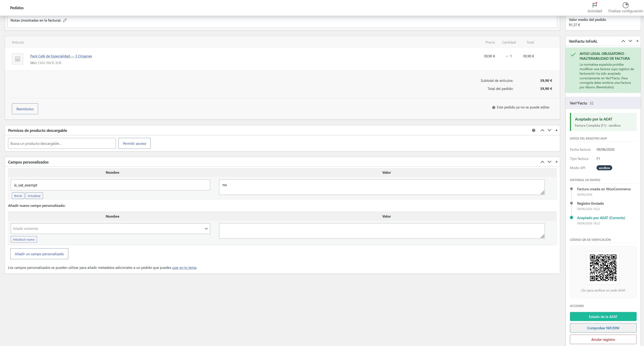644x346 pixels.
Task: Move Campos personalizados panel down
Action: [549, 162]
